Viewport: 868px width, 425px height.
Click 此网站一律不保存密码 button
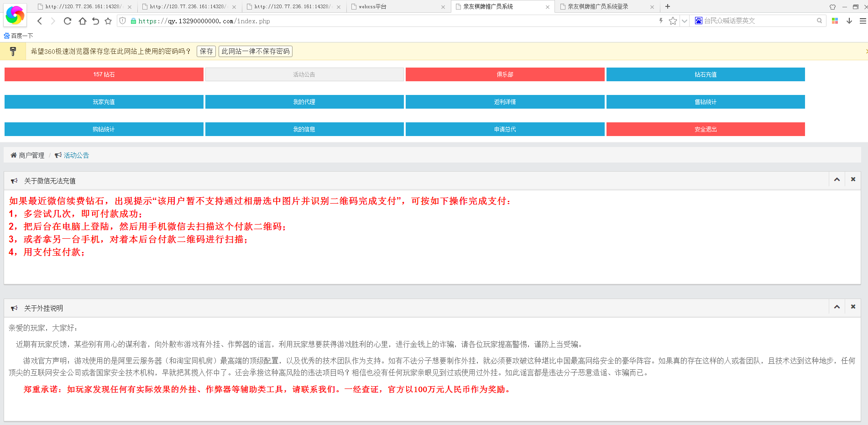point(256,51)
